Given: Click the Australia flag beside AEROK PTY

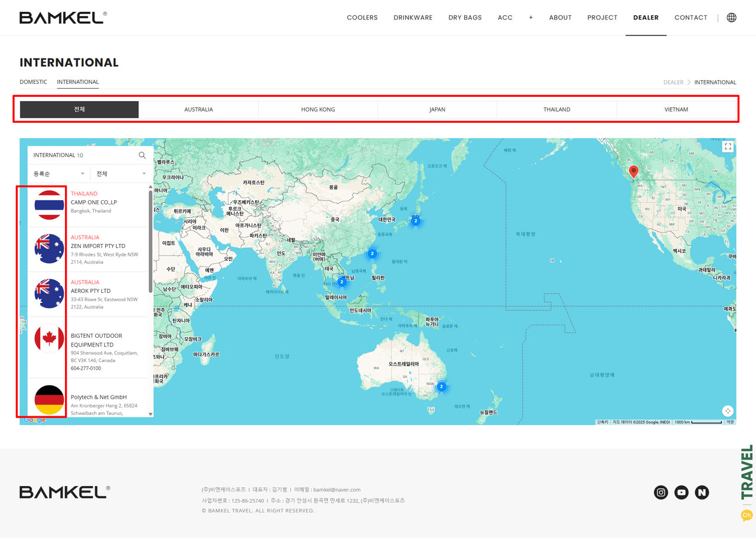Looking at the screenshot, I should 50,294.
